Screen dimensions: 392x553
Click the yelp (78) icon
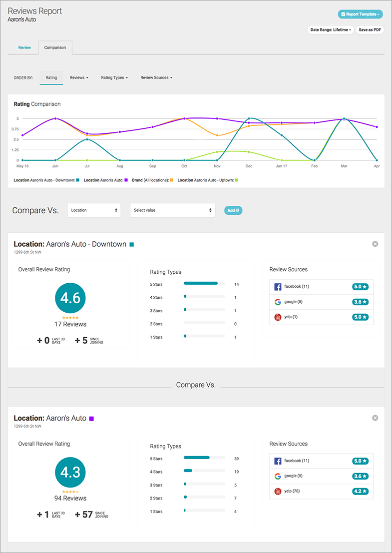tap(278, 491)
